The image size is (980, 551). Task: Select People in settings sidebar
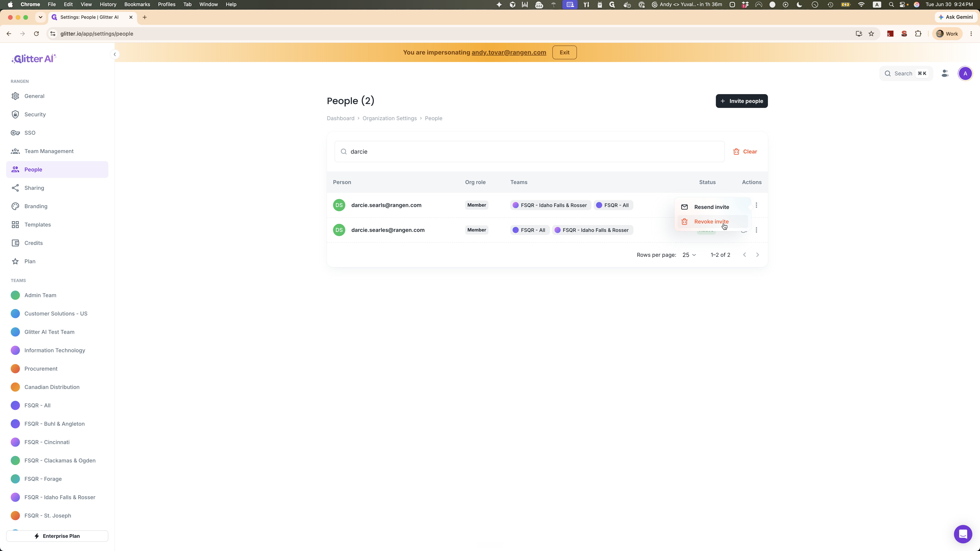57,170
